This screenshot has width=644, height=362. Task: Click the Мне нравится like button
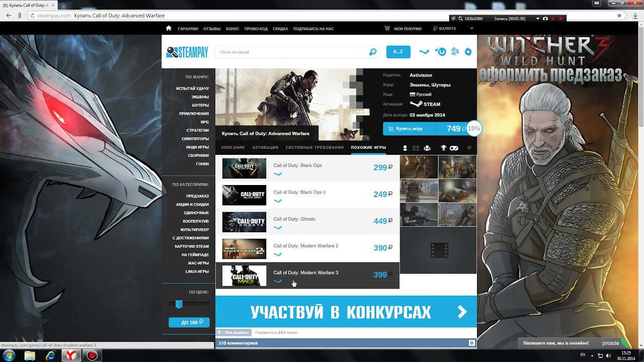pos(233,332)
